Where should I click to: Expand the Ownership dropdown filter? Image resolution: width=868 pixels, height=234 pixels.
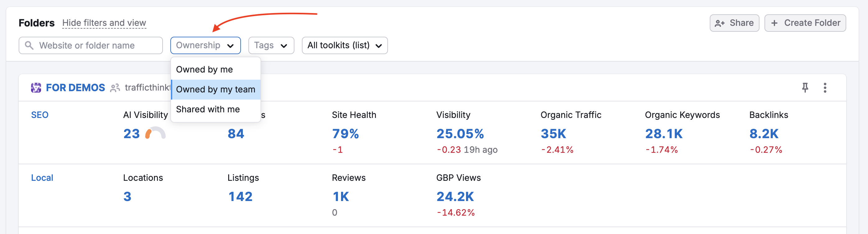pos(205,45)
